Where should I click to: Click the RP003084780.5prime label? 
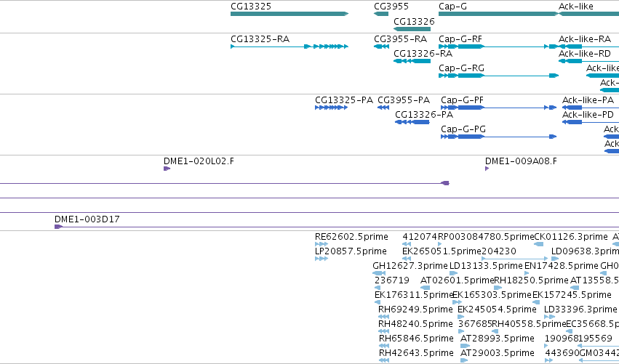click(486, 237)
